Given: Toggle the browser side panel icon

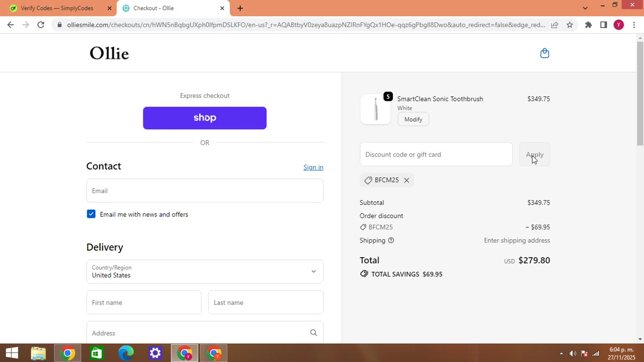Looking at the screenshot, I should [x=604, y=25].
